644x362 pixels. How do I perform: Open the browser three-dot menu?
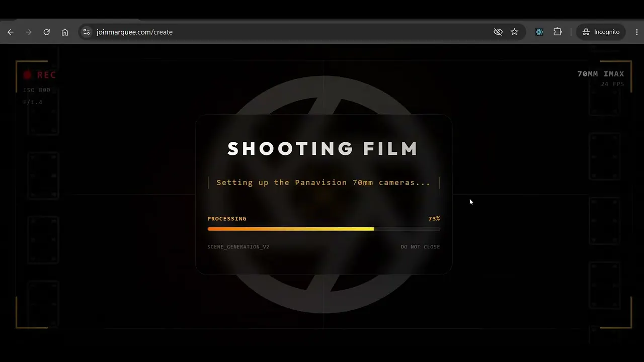[x=636, y=32]
